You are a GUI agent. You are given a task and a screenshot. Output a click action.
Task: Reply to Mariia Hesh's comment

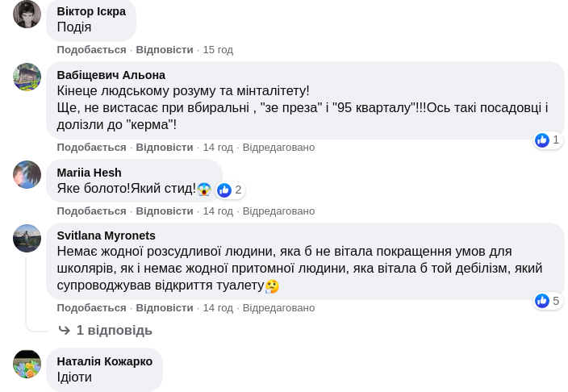click(x=165, y=211)
